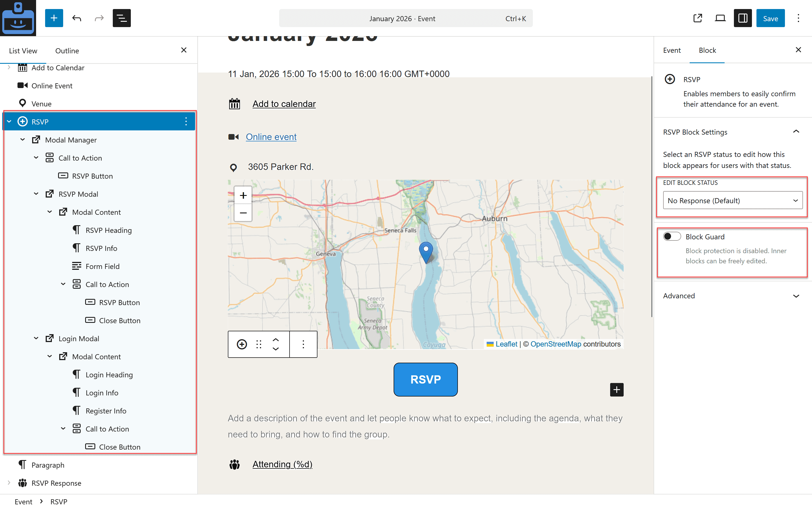Select Login Heading in list view
This screenshot has height=508, width=812.
[x=99, y=374]
